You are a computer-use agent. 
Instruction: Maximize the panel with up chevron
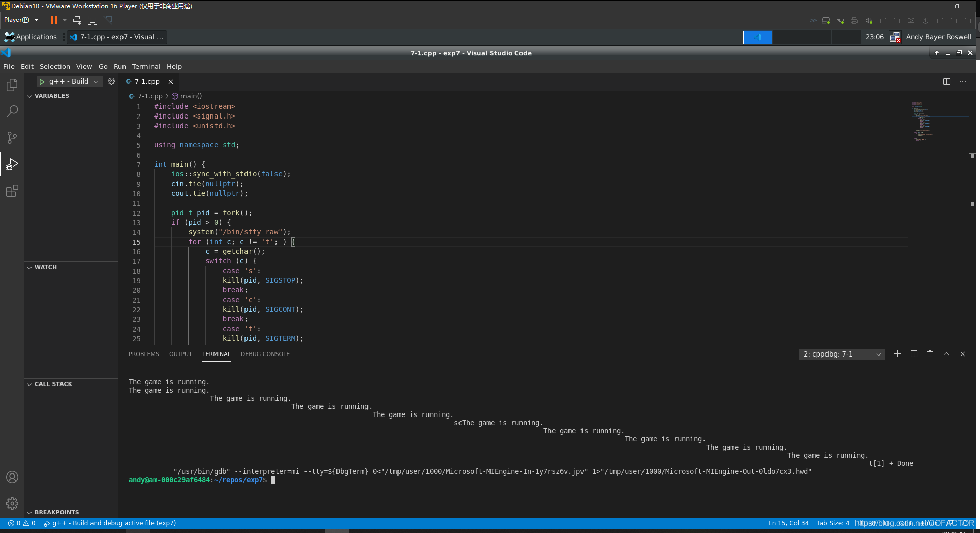[946, 354]
